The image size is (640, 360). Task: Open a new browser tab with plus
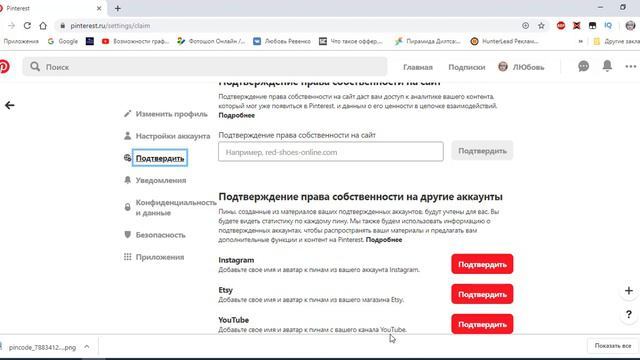click(x=118, y=8)
